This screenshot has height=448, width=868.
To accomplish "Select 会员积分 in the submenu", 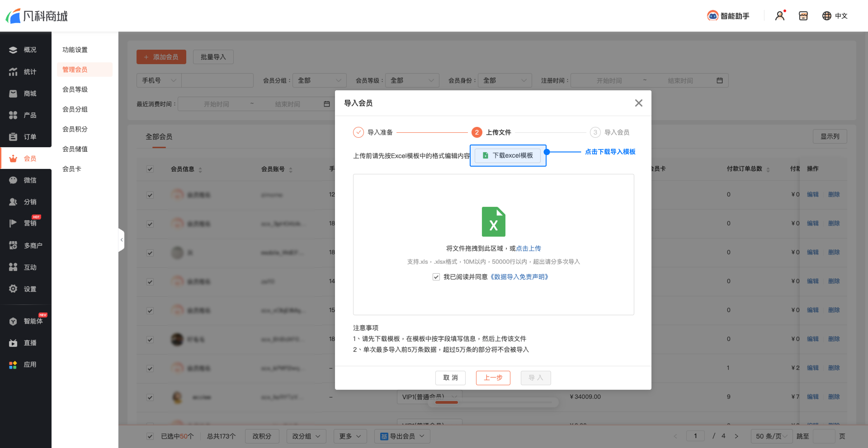I will [75, 129].
